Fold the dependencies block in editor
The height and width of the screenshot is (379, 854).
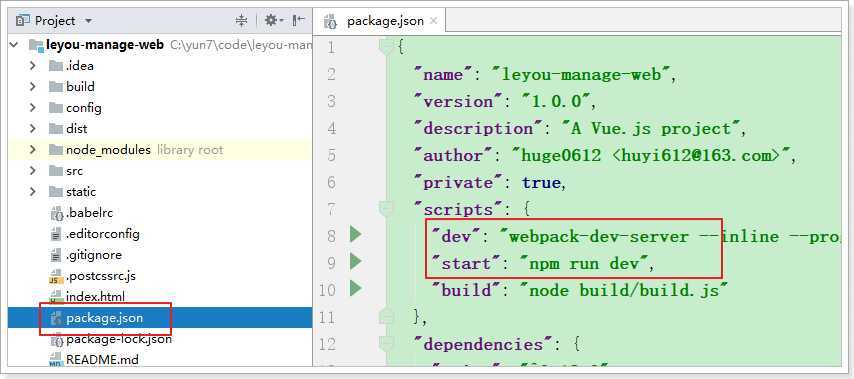pos(386,343)
